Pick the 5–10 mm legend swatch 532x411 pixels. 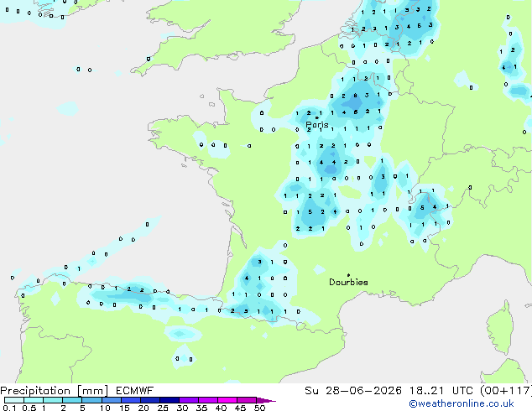(91, 400)
